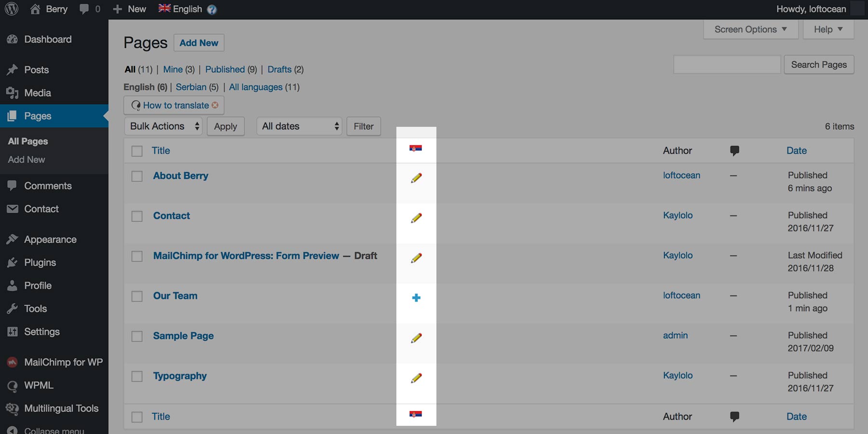Click the help question mark beside English
This screenshot has height=434, width=868.
(x=212, y=10)
